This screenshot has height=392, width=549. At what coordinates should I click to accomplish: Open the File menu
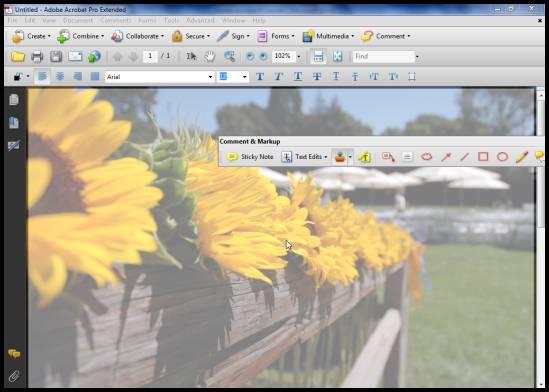pos(12,20)
